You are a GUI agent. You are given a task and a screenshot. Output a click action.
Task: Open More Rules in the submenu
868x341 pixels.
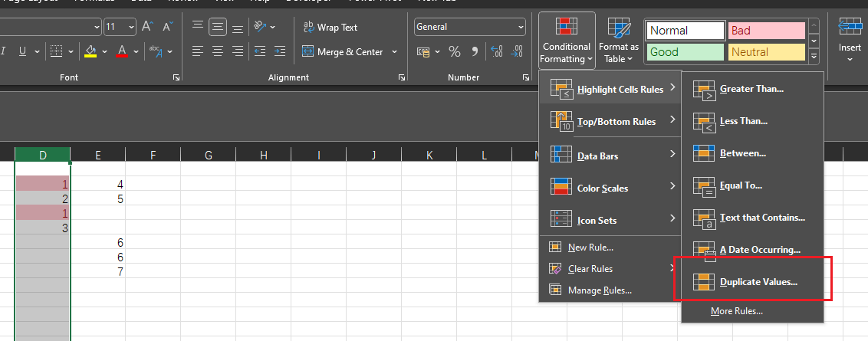[x=753, y=310]
